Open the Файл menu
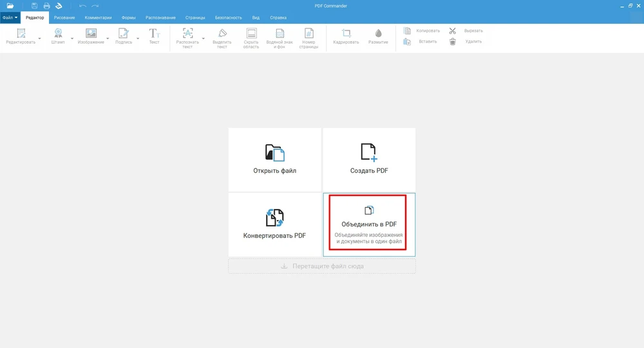644x348 pixels. point(10,17)
